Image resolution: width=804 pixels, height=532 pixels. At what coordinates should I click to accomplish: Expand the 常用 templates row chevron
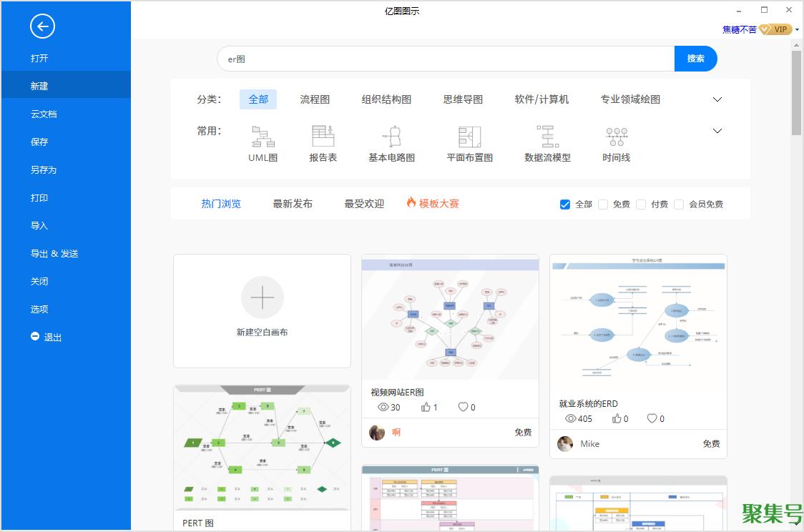pos(717,131)
